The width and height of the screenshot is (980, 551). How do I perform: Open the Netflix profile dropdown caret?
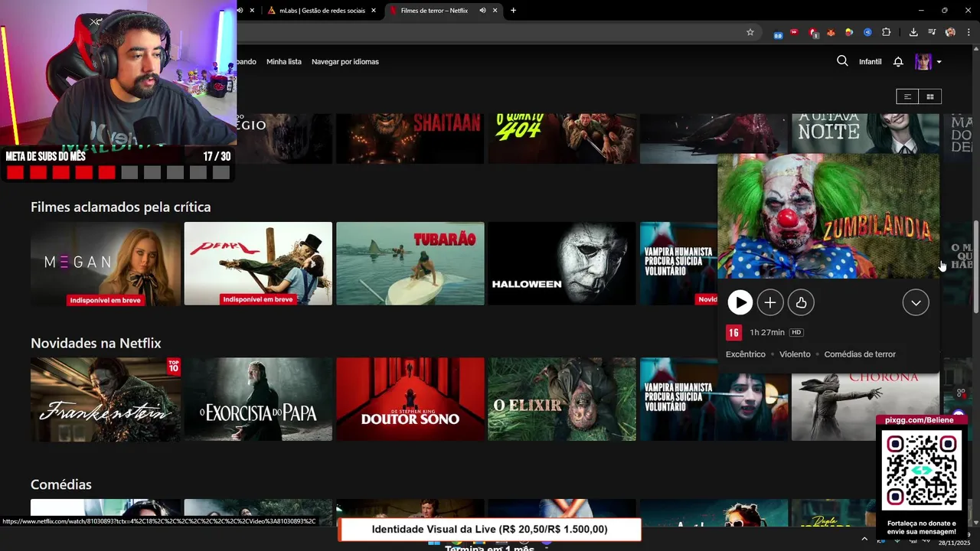939,62
